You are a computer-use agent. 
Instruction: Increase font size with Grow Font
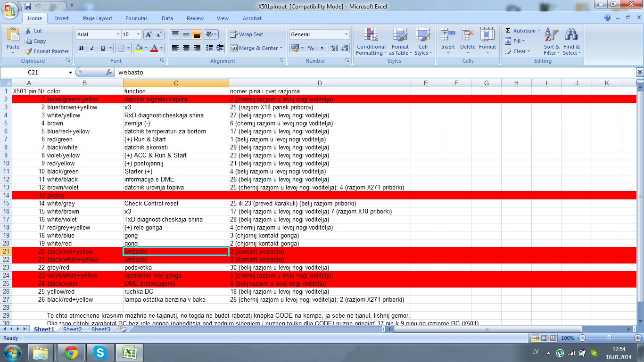pos(149,34)
